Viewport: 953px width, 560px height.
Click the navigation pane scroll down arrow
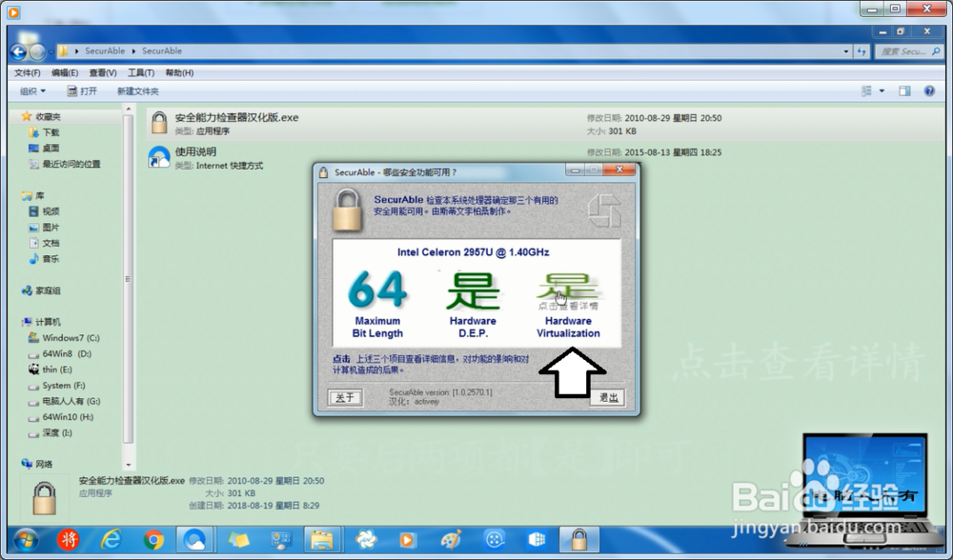(128, 466)
